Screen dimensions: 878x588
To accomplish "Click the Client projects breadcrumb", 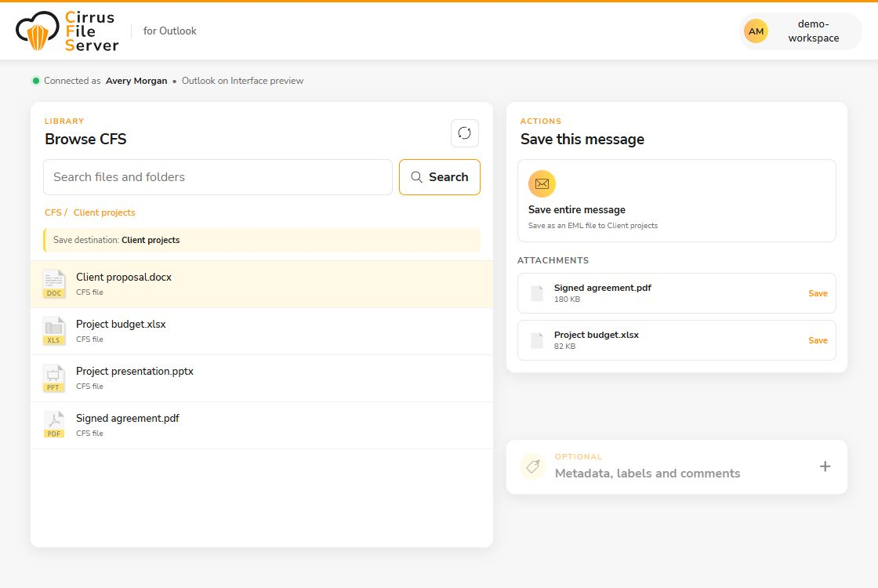I will 104,212.
